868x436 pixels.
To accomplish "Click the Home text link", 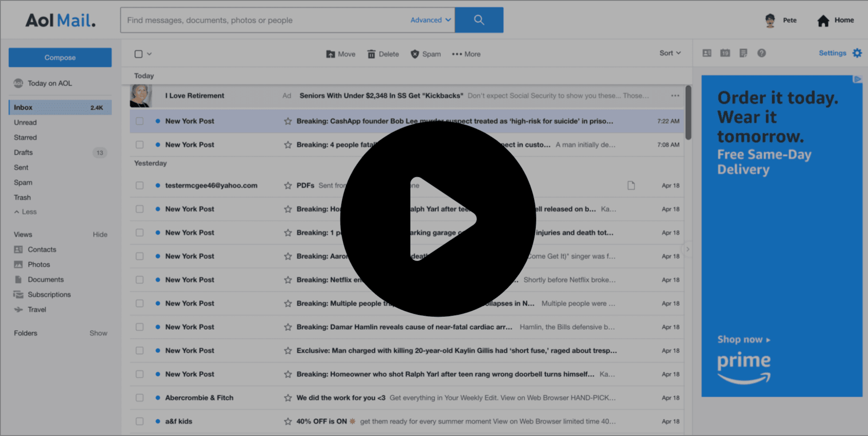I will (x=844, y=20).
